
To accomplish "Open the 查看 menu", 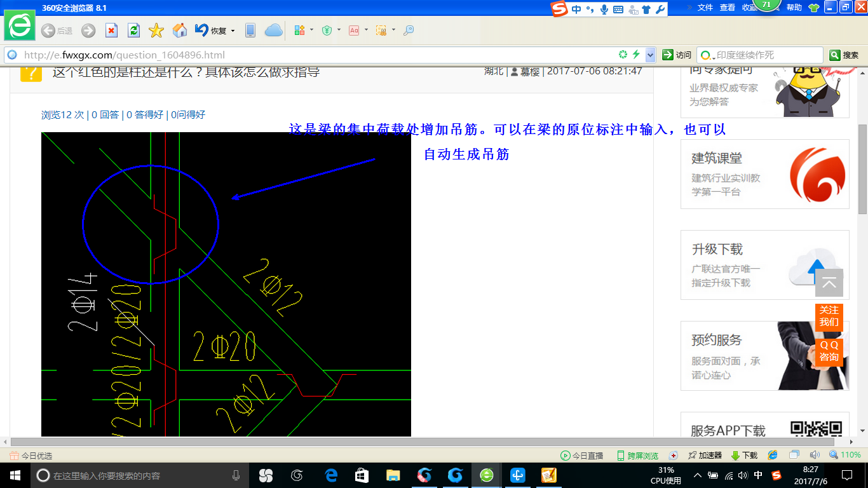I will click(x=728, y=8).
